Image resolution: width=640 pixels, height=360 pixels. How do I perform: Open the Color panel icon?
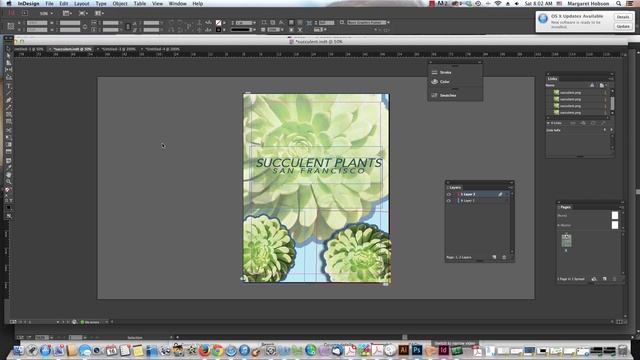435,82
